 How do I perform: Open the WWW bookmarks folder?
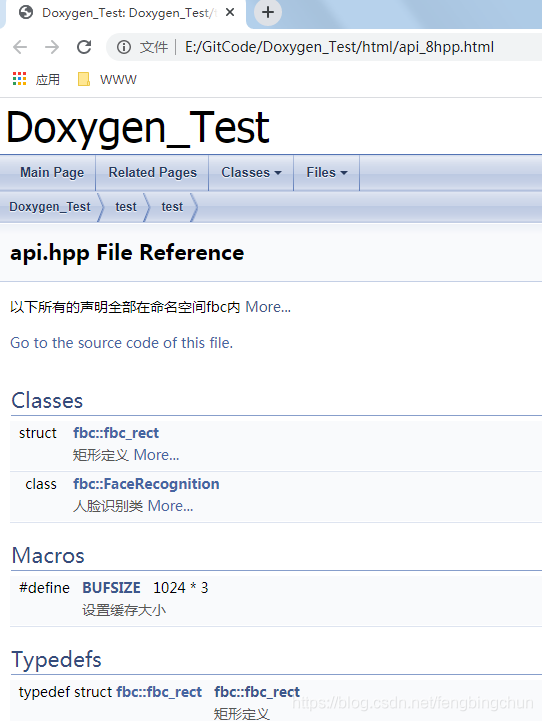tap(107, 79)
